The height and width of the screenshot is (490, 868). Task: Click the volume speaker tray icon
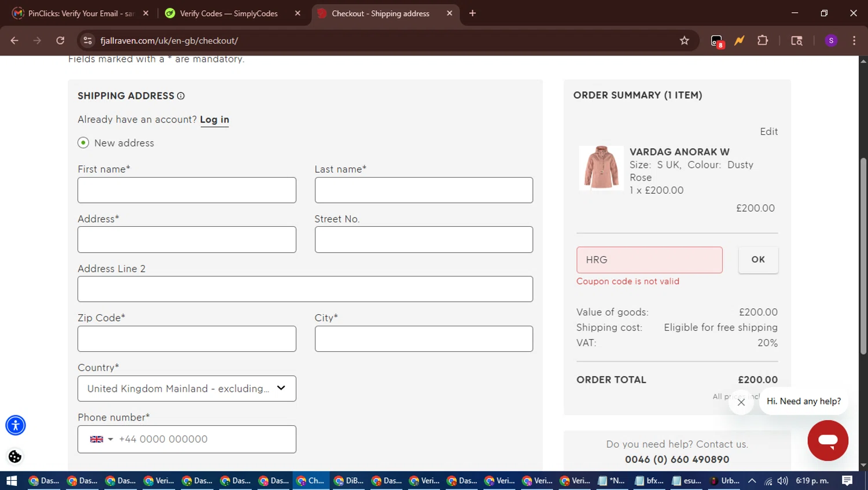(x=782, y=481)
